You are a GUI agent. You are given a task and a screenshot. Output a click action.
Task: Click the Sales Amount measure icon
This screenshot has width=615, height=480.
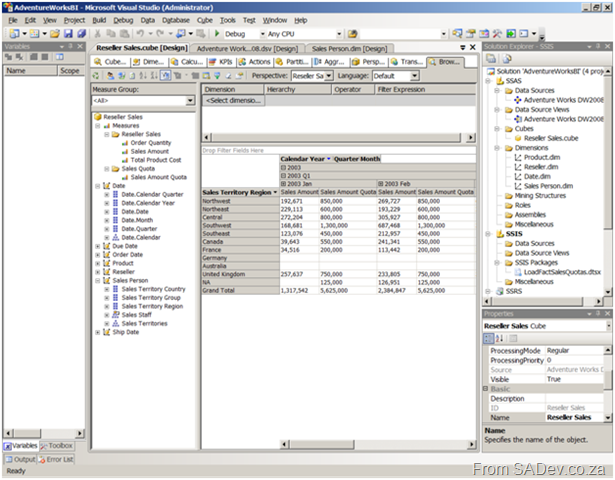coord(125,151)
